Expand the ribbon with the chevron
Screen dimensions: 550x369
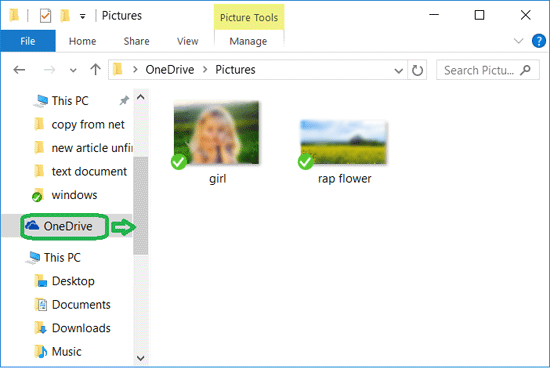[x=518, y=41]
